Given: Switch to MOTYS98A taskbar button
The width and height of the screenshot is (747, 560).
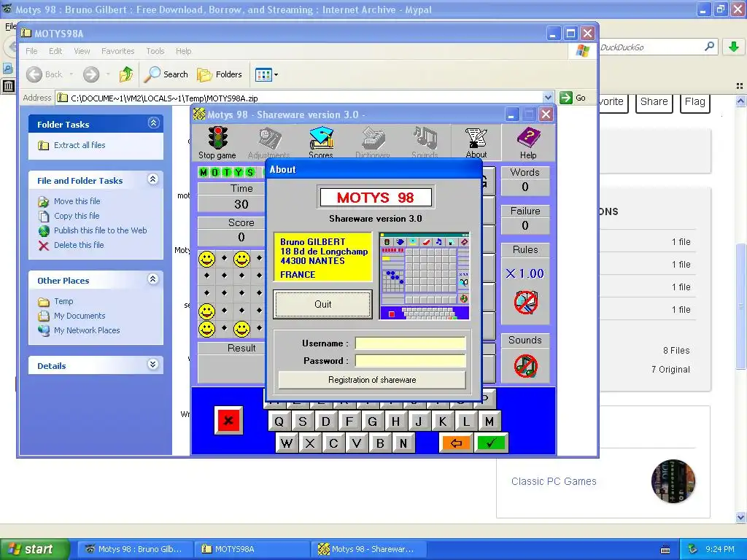Looking at the screenshot, I should click(251, 549).
